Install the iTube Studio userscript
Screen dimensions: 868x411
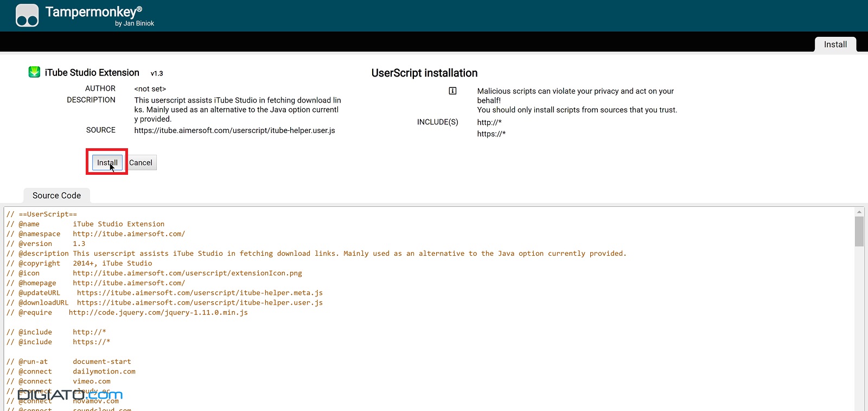click(x=107, y=162)
